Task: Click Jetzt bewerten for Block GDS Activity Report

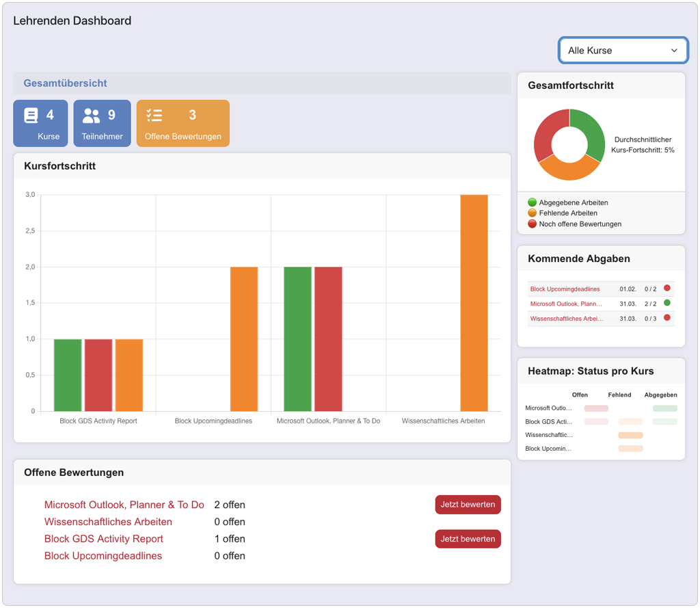Action: click(468, 539)
